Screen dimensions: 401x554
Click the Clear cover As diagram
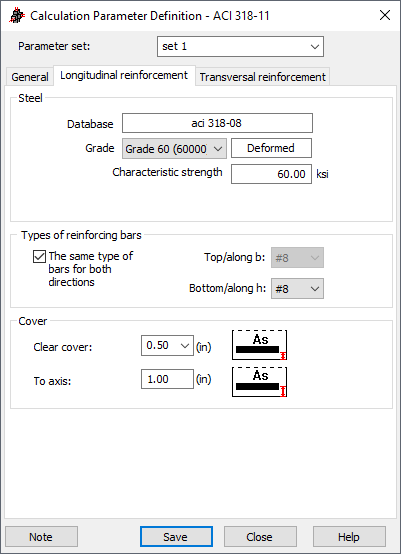click(259, 345)
